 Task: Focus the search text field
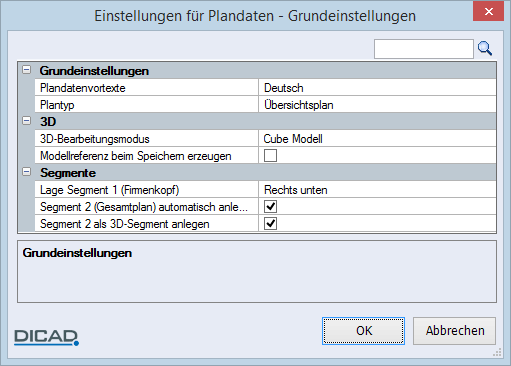(x=424, y=49)
